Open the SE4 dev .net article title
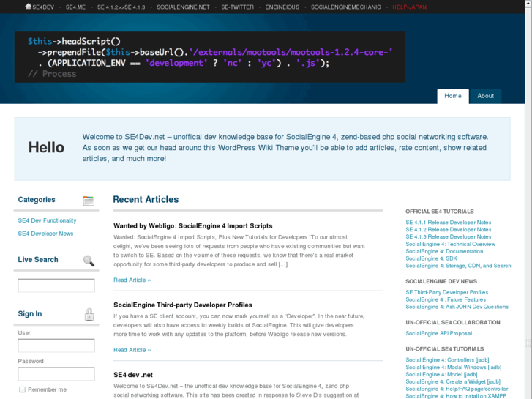 click(133, 375)
